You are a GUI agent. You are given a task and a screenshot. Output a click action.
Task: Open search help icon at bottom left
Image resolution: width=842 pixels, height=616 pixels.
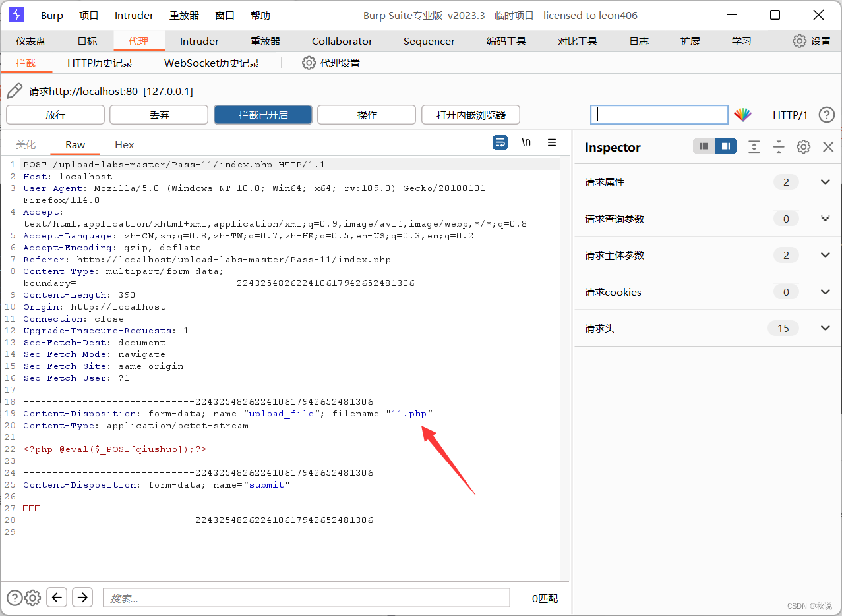pos(15,598)
